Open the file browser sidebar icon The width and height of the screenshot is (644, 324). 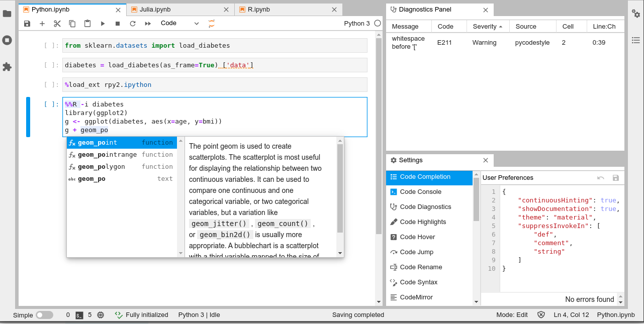7,14
